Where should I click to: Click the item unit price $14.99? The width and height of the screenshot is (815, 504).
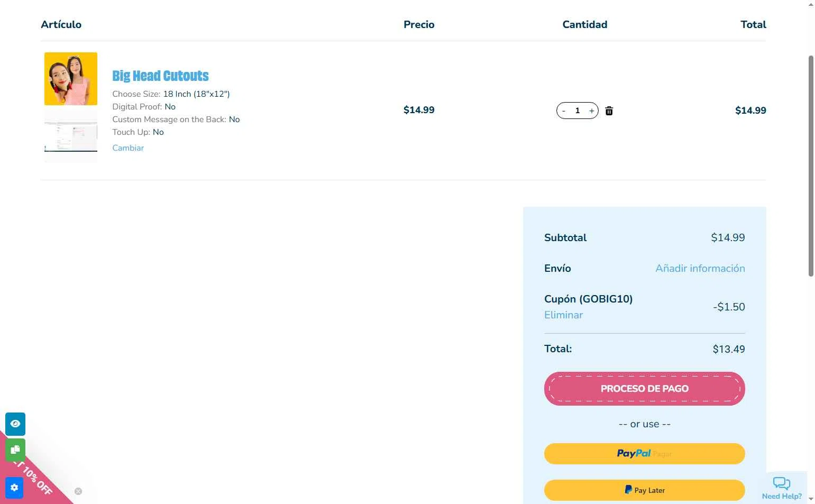tap(419, 110)
